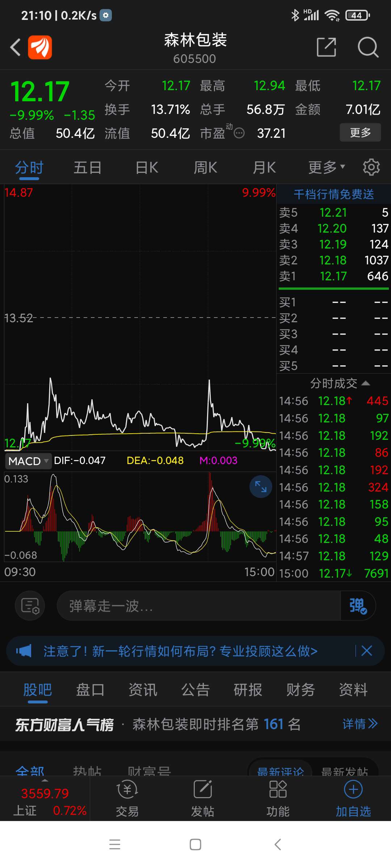
Task: Tap the 卖1 12.17 order row
Action: [x=333, y=276]
